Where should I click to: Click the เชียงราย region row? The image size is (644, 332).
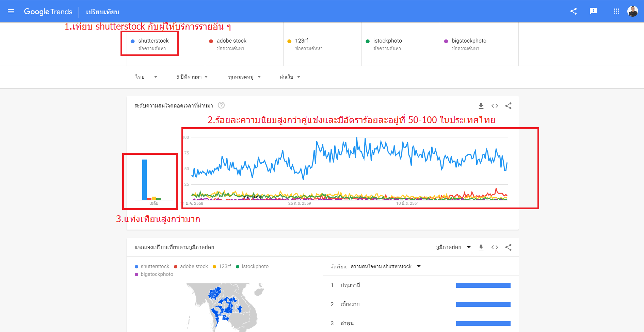coord(420,304)
